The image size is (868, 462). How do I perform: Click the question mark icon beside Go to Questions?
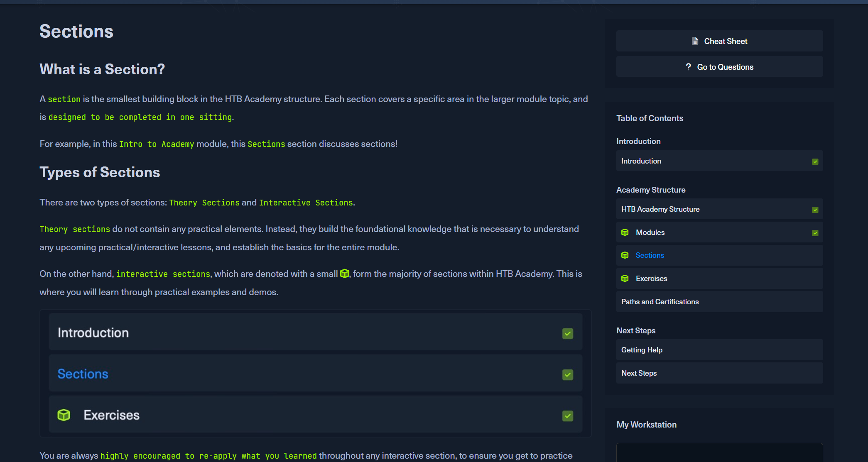tap(688, 67)
